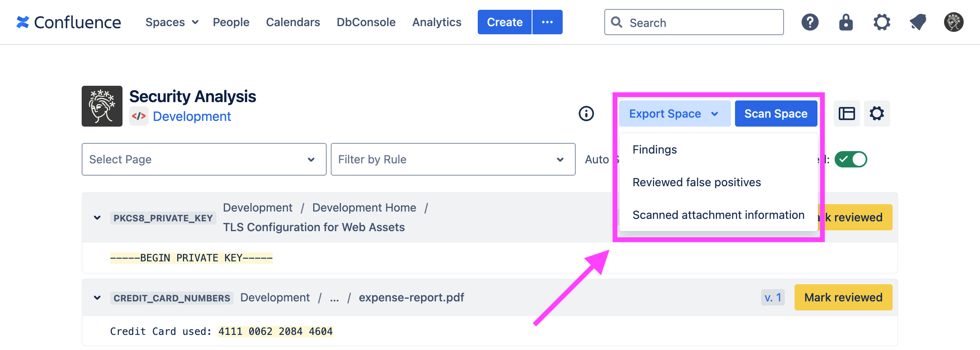Open Security Analysis space settings gear
Image resolution: width=980 pixels, height=350 pixels.
(877, 114)
